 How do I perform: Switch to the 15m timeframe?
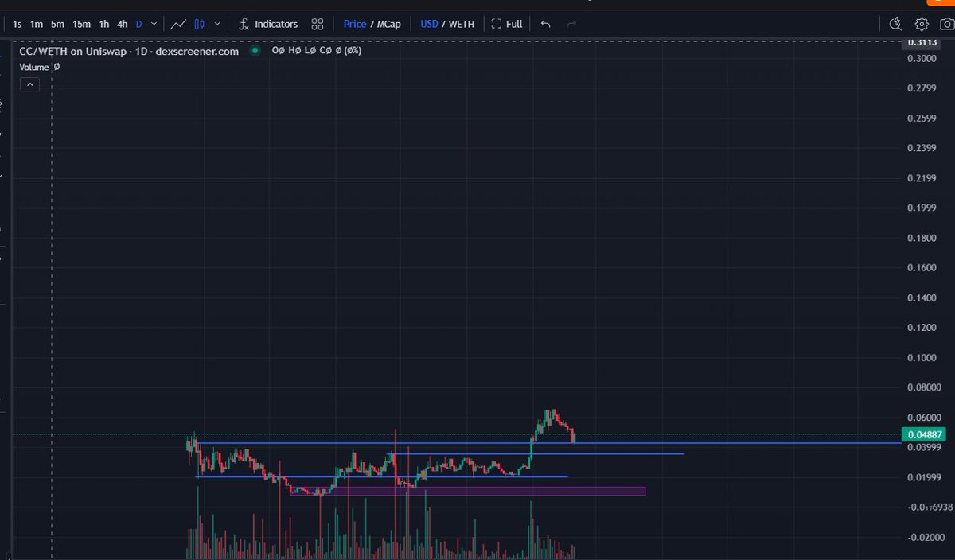coord(81,24)
